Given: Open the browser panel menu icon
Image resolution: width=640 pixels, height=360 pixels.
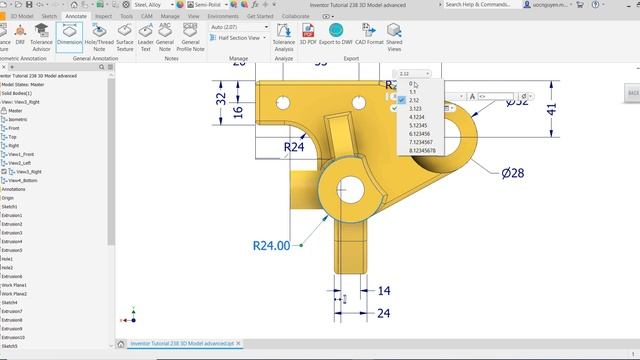Looking at the screenshot, I should [110, 67].
